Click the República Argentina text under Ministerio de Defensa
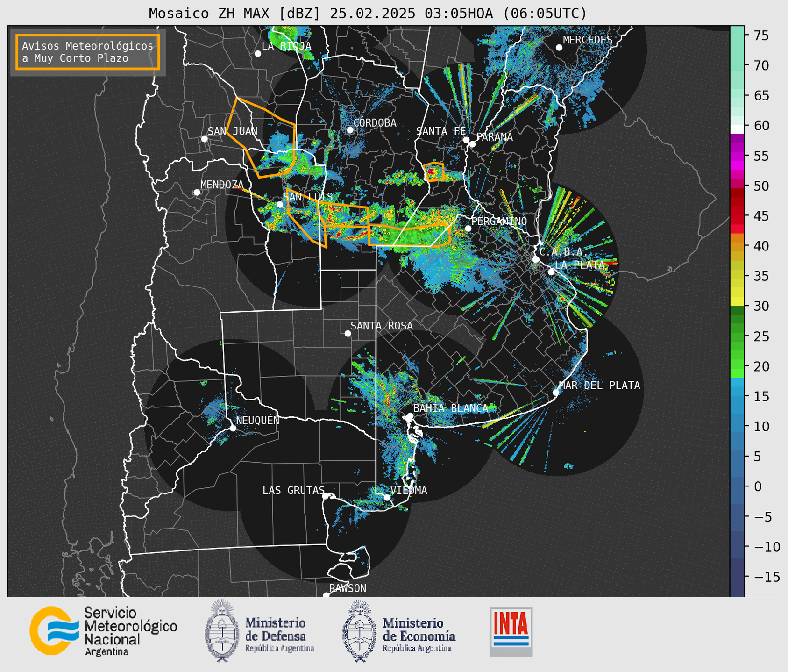The image size is (788, 672). (x=280, y=648)
